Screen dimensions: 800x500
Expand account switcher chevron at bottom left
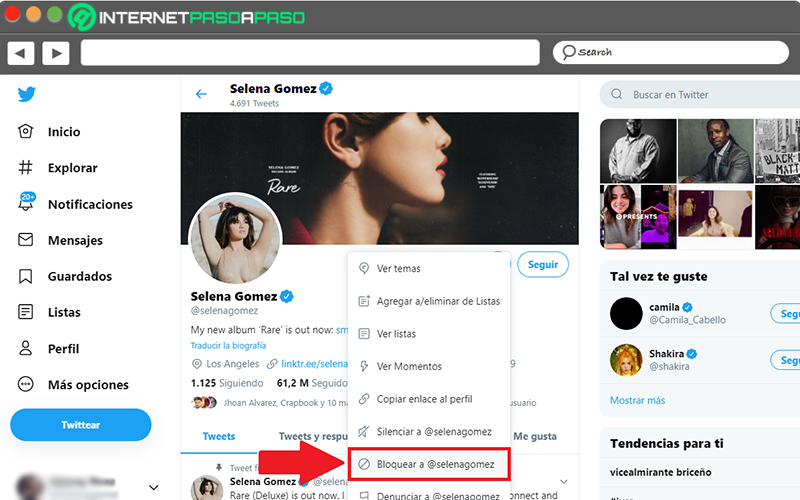[x=154, y=487]
